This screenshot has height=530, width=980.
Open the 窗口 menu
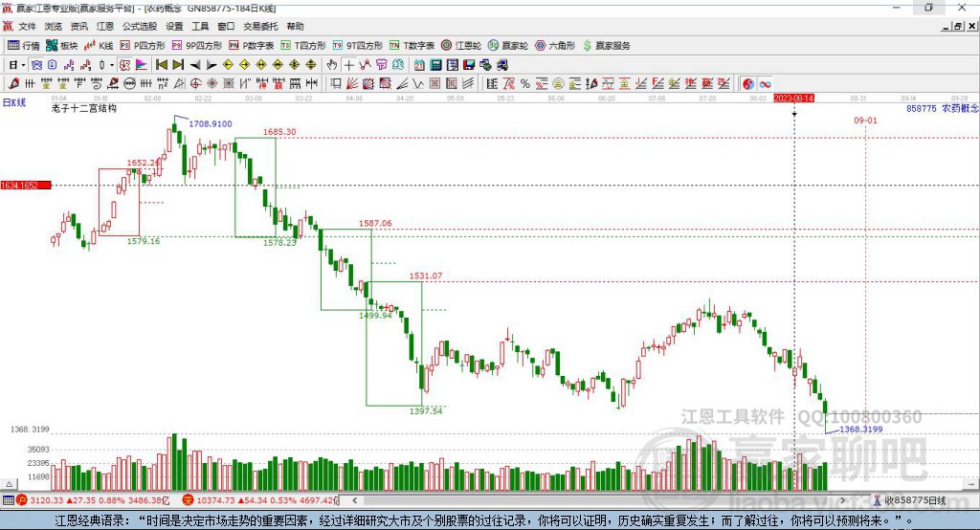[x=226, y=26]
